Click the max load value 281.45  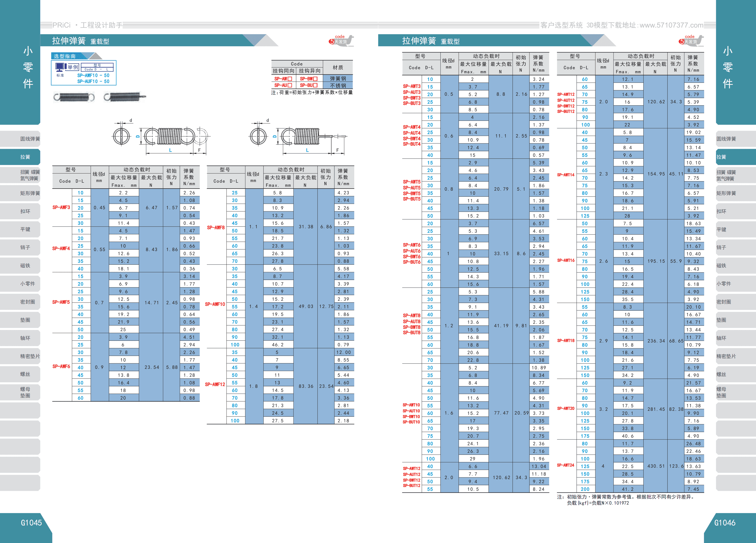coord(656,409)
